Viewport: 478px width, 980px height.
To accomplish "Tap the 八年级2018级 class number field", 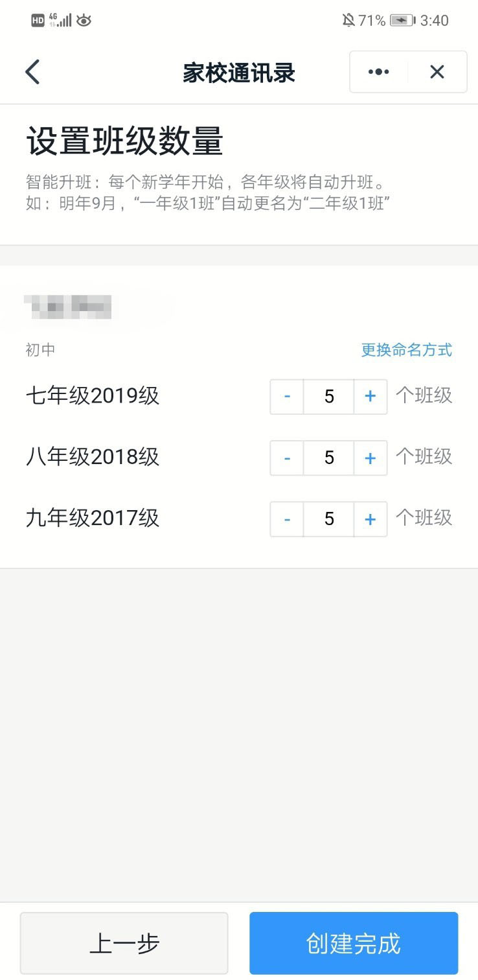I will click(329, 458).
